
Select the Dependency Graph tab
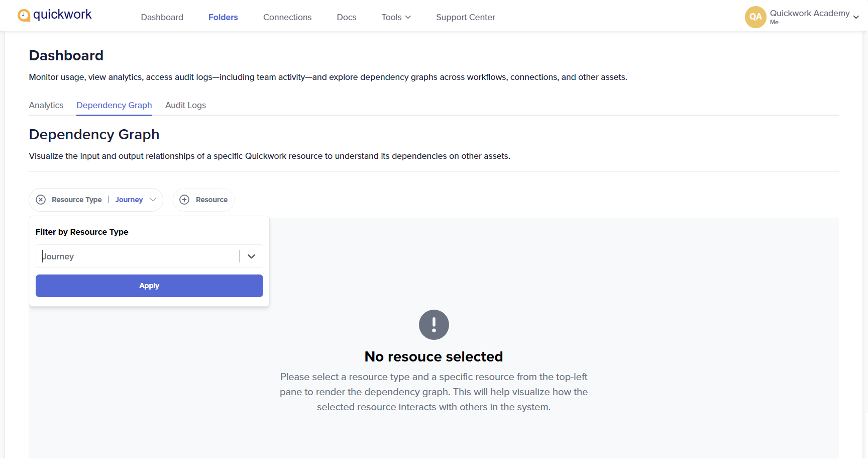[x=114, y=105]
